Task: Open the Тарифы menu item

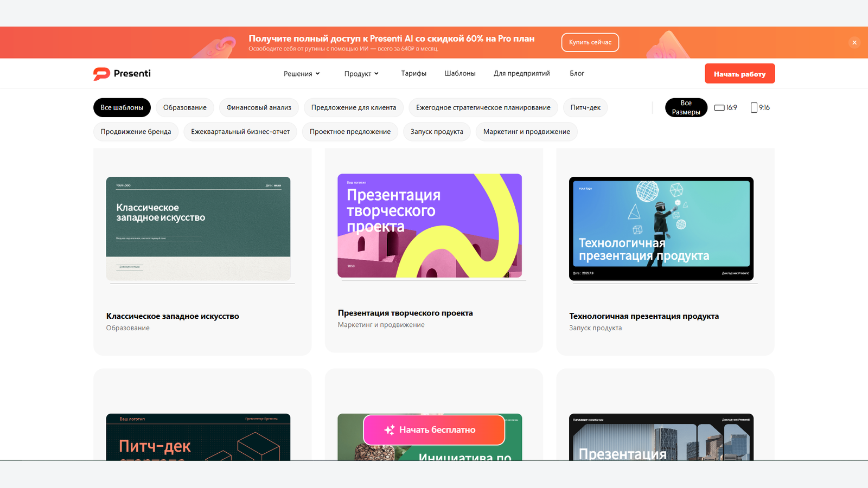Action: (x=413, y=73)
